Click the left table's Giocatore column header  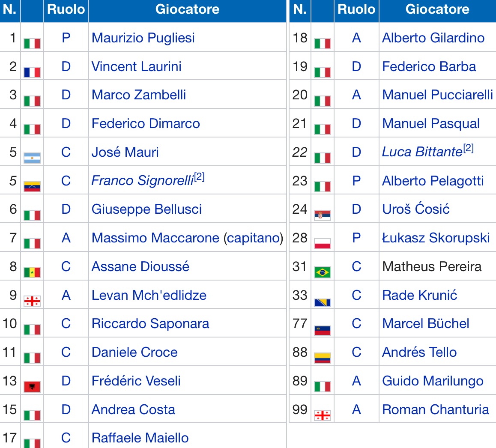187,9
